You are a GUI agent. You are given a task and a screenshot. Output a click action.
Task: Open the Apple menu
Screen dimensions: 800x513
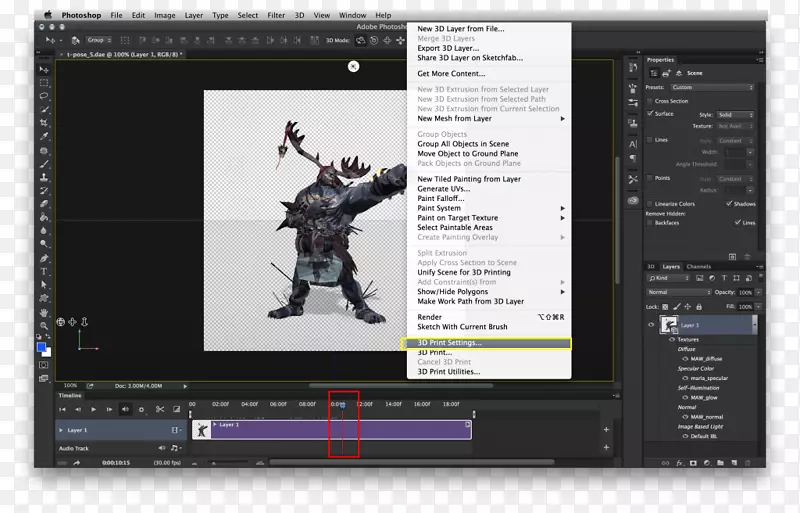point(47,15)
